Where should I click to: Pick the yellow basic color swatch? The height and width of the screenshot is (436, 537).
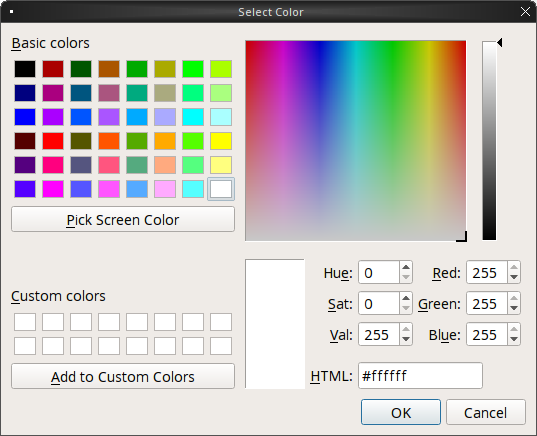point(221,141)
